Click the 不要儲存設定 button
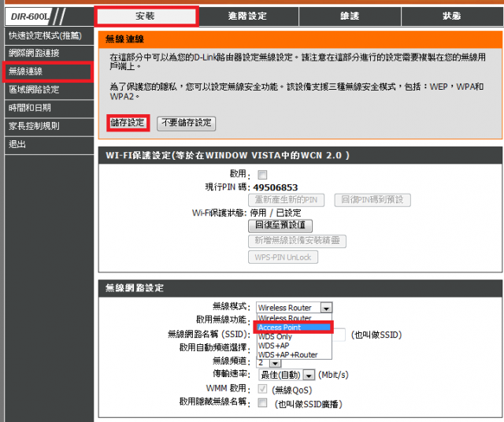 click(x=187, y=124)
